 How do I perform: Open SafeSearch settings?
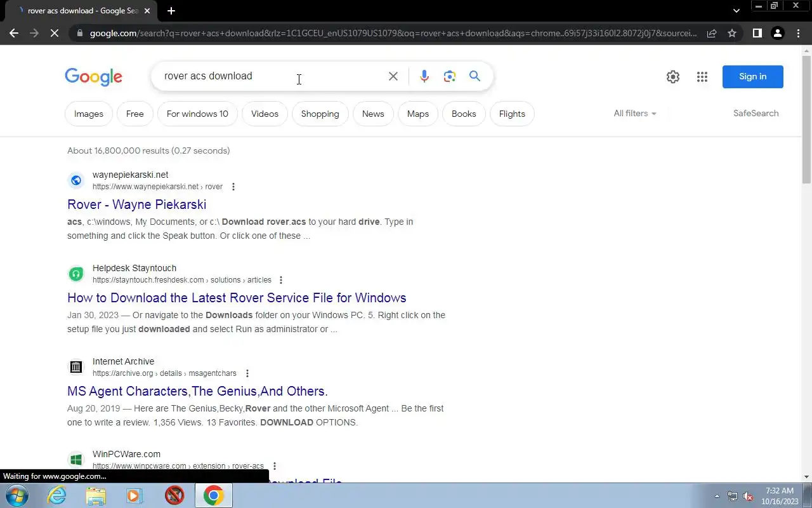click(756, 113)
